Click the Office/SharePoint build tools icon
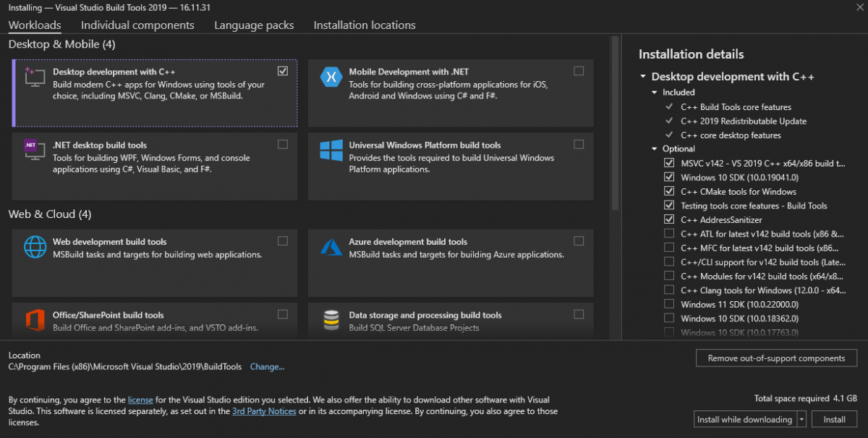The height and width of the screenshot is (438, 868). click(35, 319)
